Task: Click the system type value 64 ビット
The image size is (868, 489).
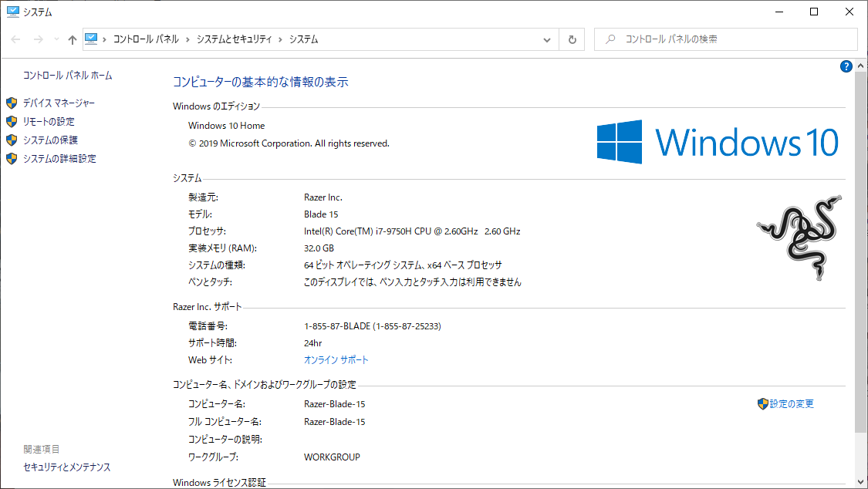Action: 403,265
